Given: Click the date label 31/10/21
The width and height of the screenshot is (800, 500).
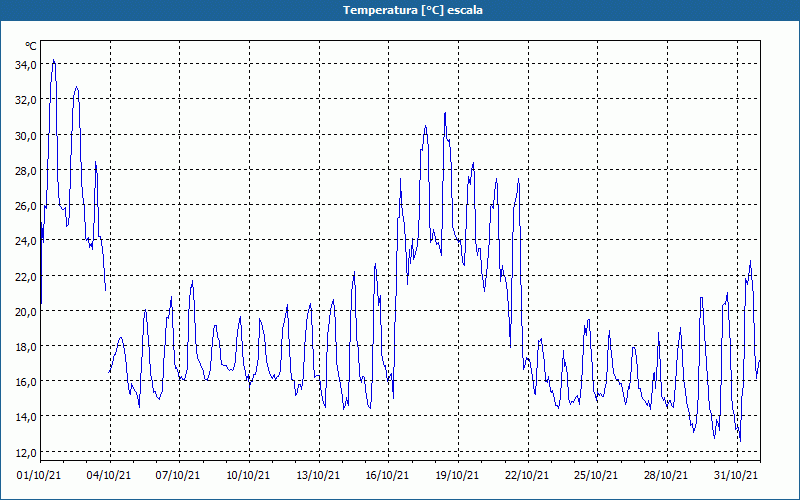Looking at the screenshot, I should point(736,476).
